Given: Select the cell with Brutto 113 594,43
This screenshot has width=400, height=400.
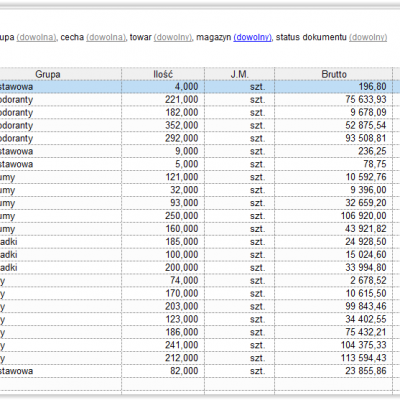Looking at the screenshot, I should (x=334, y=358).
